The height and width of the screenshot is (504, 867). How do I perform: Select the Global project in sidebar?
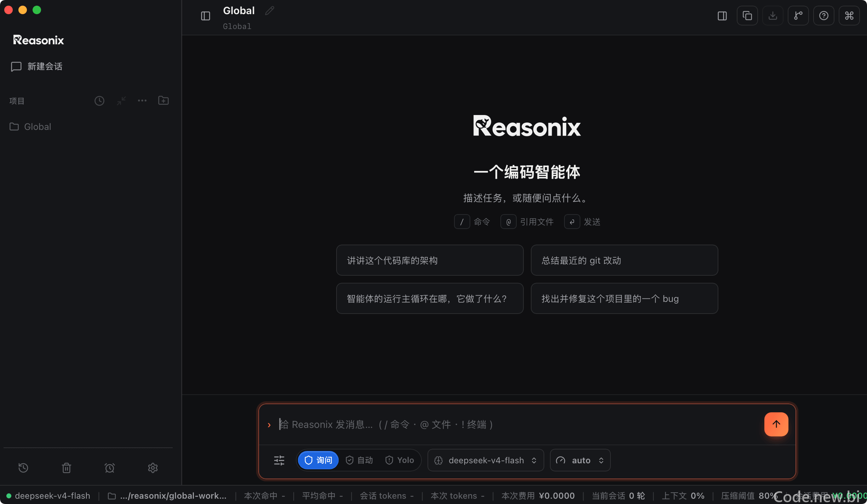30,127
